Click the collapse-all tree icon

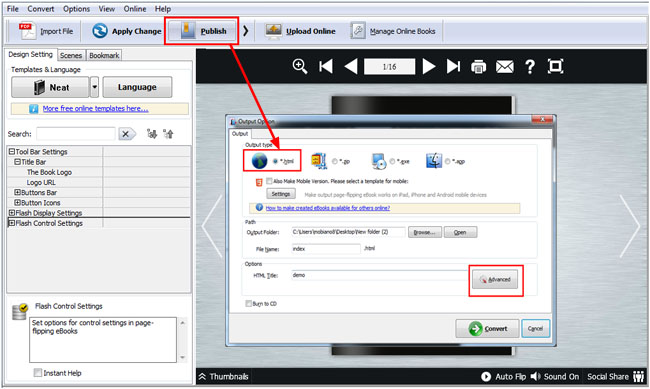tap(168, 134)
